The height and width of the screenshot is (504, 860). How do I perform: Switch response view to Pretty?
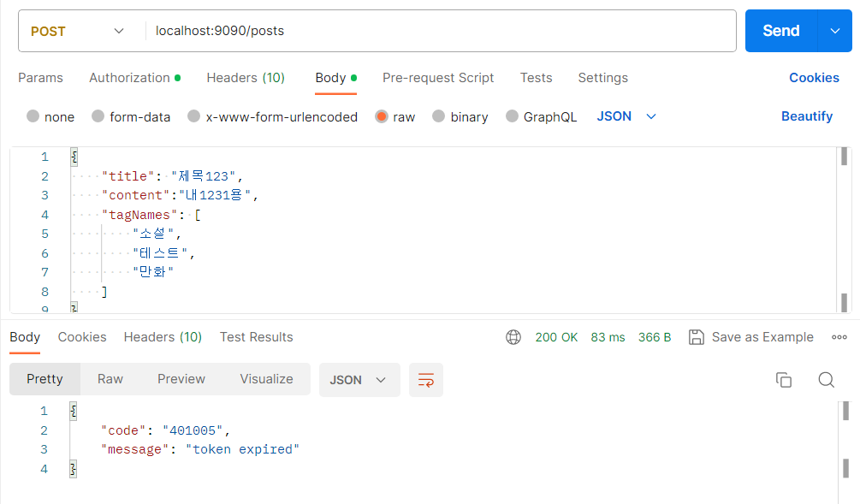[x=45, y=379]
